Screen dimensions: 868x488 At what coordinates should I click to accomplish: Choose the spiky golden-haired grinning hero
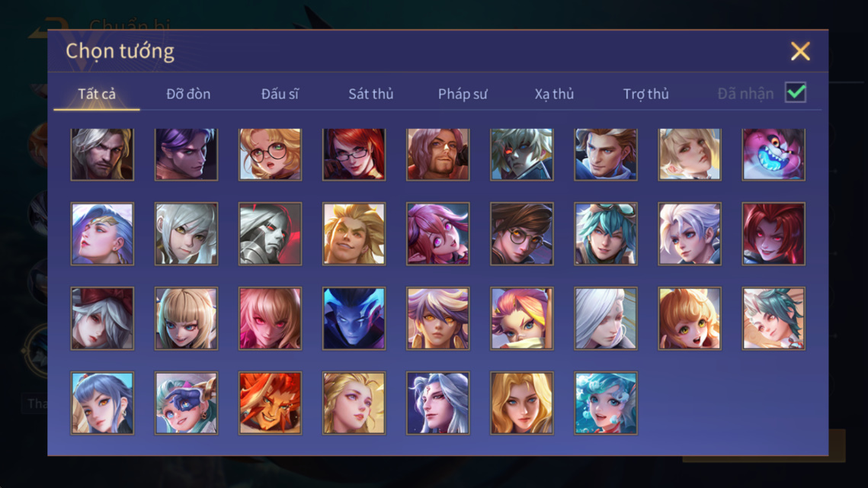click(x=354, y=234)
